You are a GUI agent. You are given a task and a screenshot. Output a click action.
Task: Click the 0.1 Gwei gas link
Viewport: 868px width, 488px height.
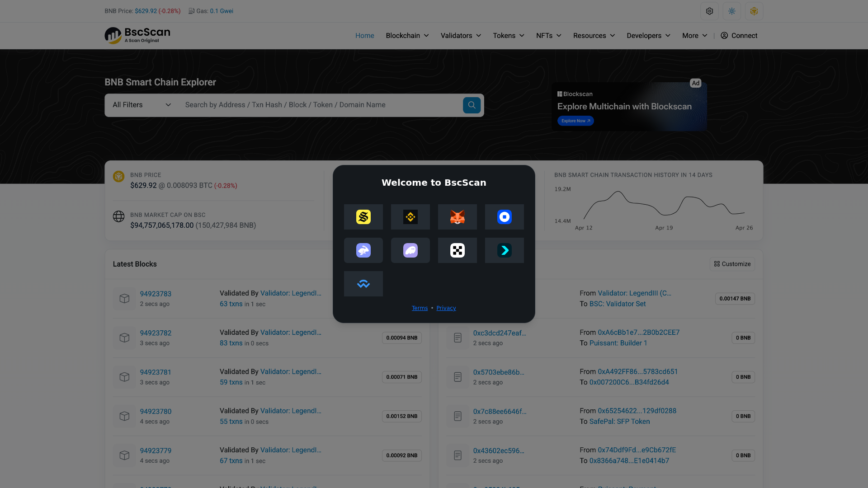click(222, 11)
